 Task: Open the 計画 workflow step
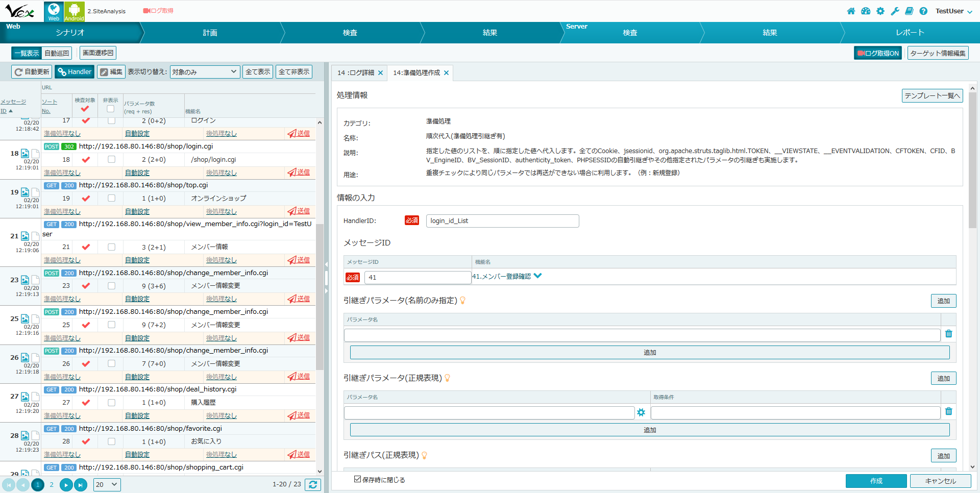coord(210,33)
